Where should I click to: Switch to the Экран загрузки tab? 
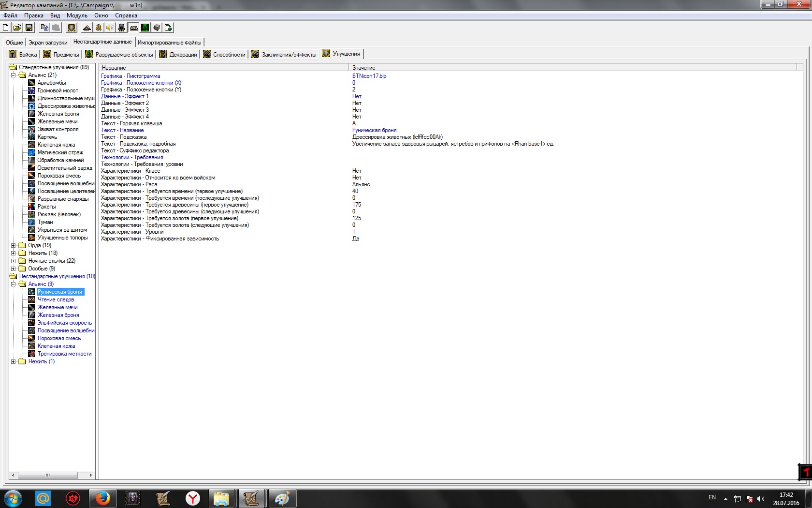click(x=48, y=43)
